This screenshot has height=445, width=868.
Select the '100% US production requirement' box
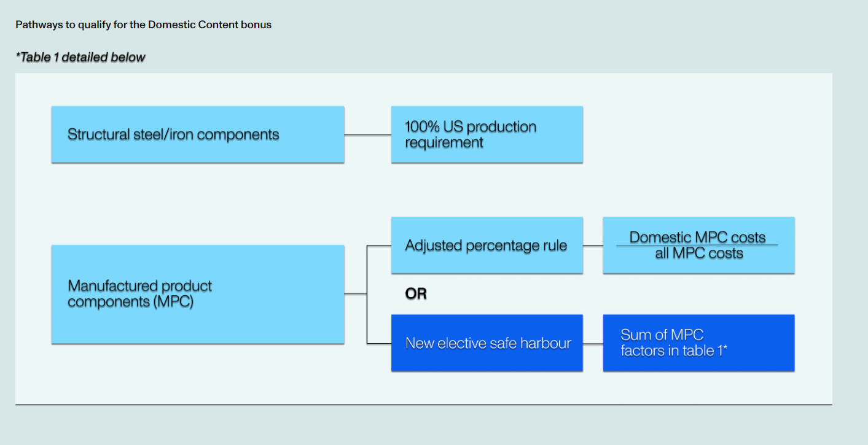[x=487, y=134]
